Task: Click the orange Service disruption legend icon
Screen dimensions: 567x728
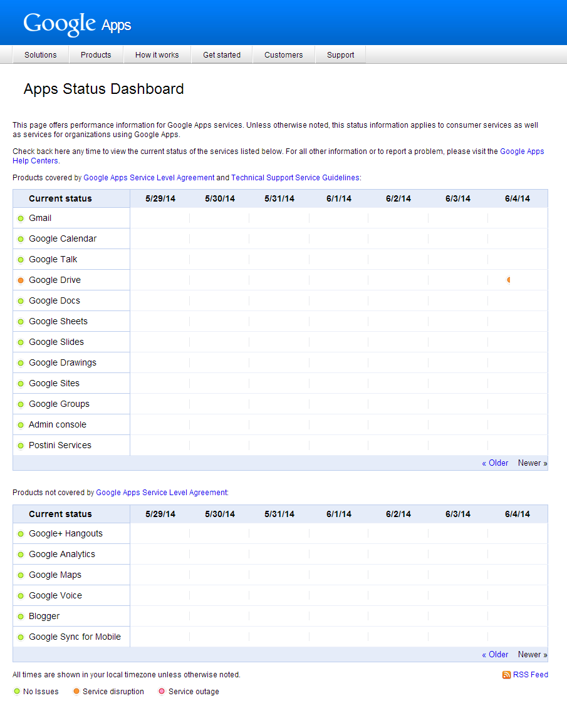Action: pos(76,691)
